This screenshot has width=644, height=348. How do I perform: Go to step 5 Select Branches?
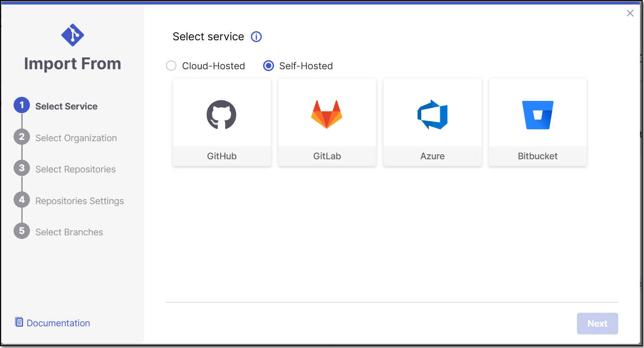pyautogui.click(x=69, y=232)
